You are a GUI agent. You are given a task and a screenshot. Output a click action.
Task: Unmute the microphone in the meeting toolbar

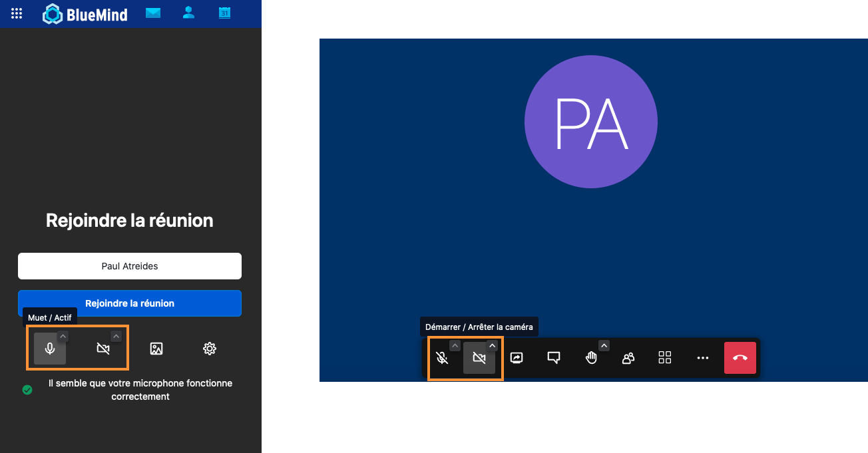[442, 358]
